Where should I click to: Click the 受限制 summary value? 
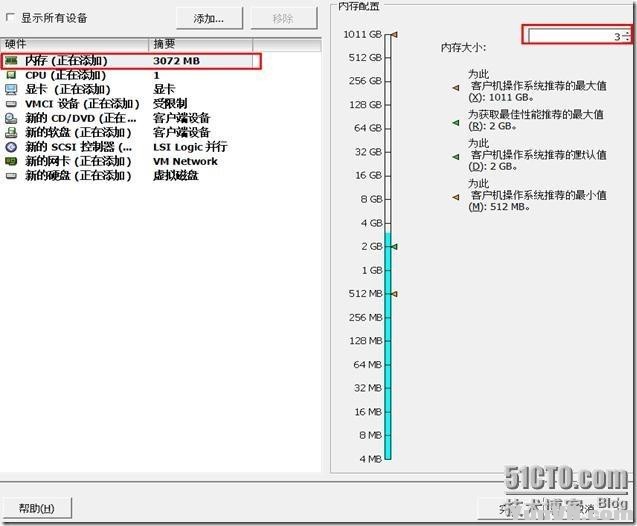170,104
